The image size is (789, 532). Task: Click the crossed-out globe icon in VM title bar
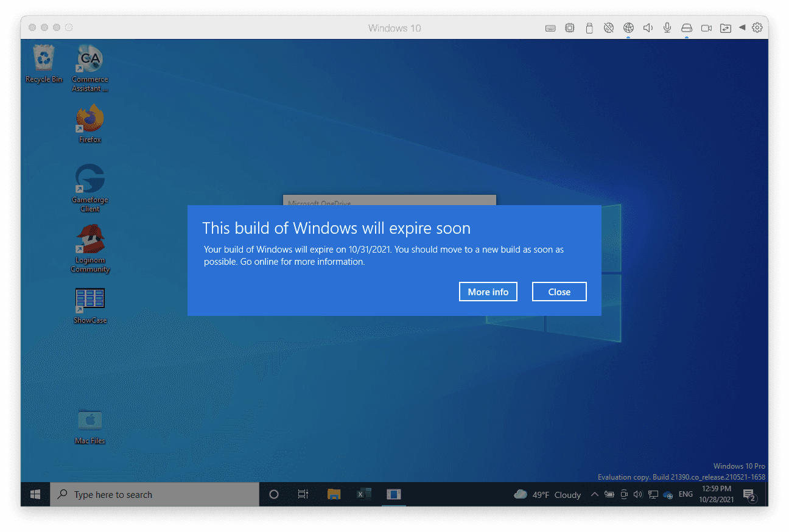click(x=608, y=28)
